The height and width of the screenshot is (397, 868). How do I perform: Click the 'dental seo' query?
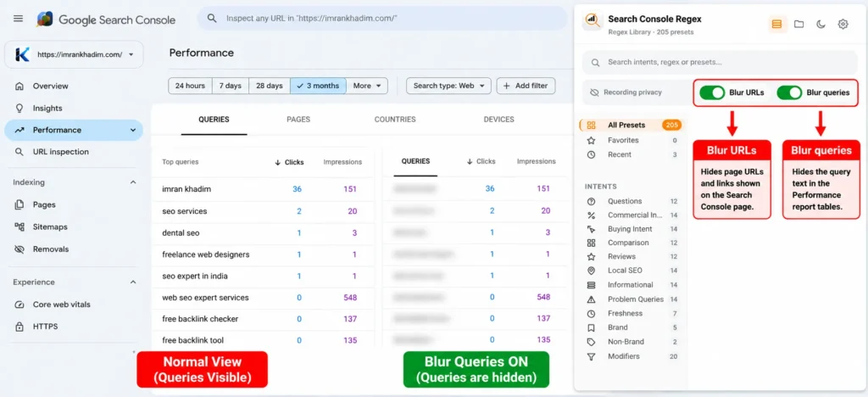pos(181,233)
